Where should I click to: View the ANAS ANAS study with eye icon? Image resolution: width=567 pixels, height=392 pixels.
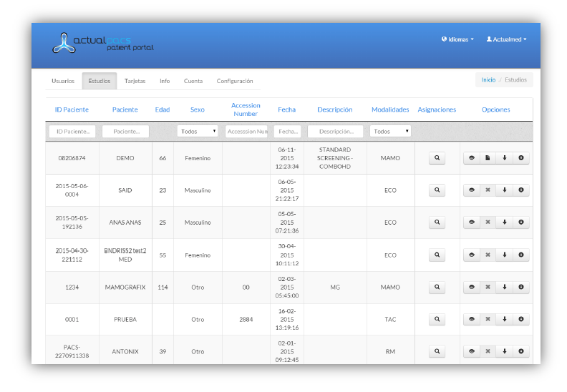coord(472,222)
